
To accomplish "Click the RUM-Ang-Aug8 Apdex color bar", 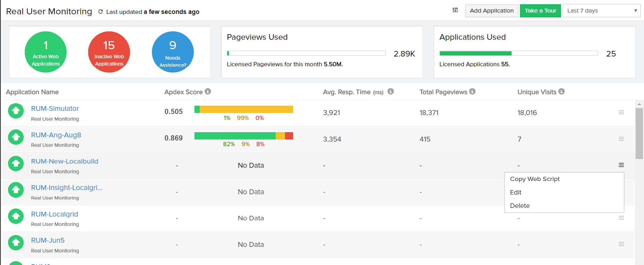I will click(x=244, y=136).
